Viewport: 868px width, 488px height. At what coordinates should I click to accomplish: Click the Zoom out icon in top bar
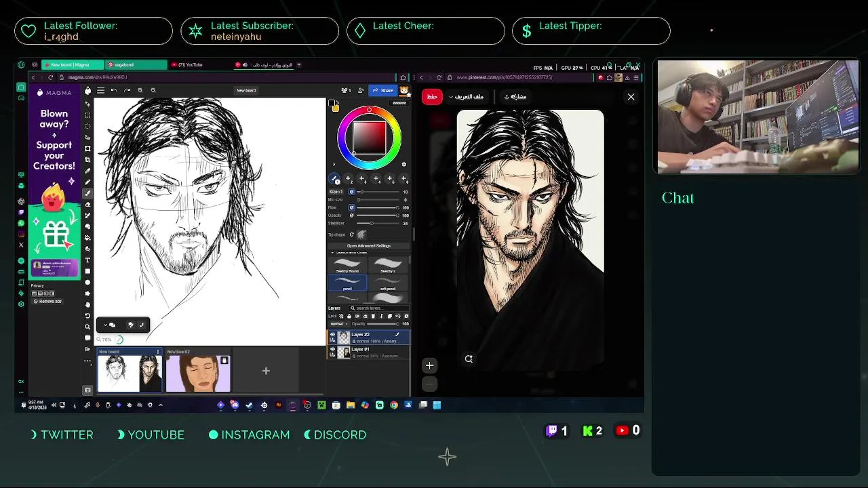[x=153, y=90]
